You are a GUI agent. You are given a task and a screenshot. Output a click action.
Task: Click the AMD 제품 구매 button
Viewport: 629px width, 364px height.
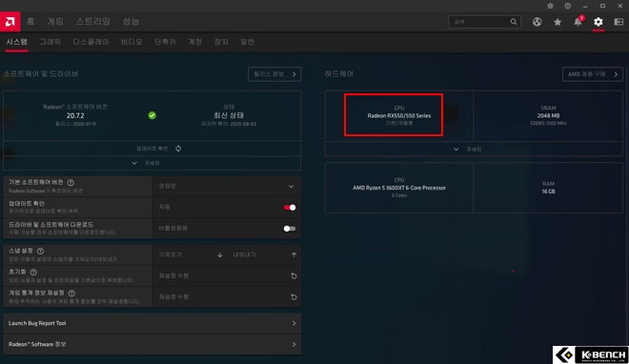[593, 74]
